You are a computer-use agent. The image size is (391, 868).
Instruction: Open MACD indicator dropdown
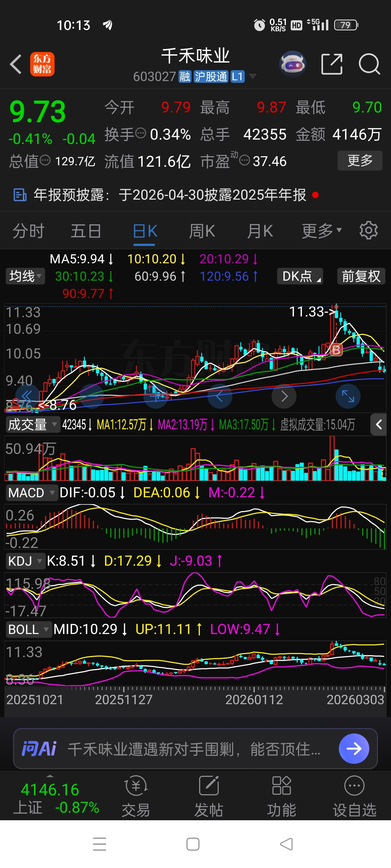click(31, 493)
